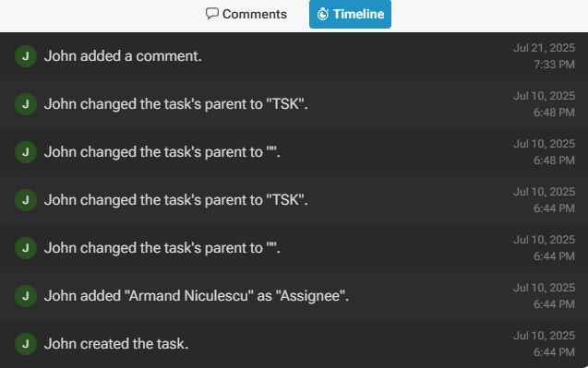Screen dimensions: 588x368
Task: Click avatar beside 'John created the task'
Action: [x=26, y=344]
